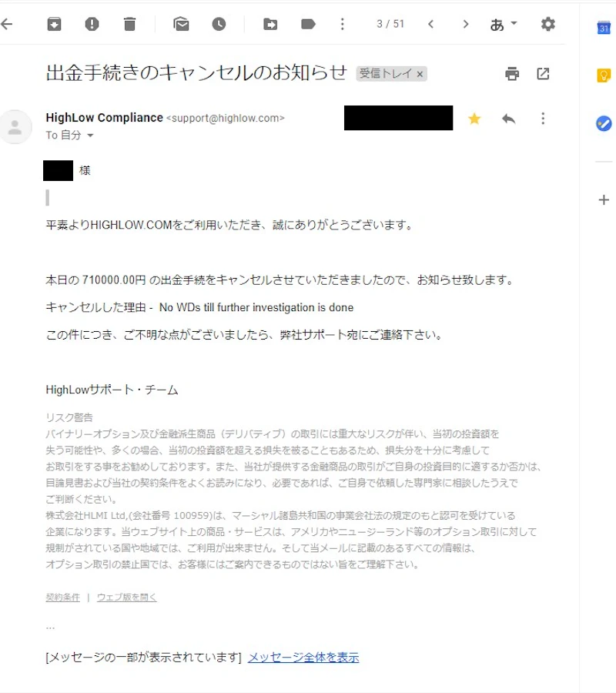This screenshot has width=616, height=693.
Task: Expand recipient details next to To 自分
Action: [x=90, y=136]
